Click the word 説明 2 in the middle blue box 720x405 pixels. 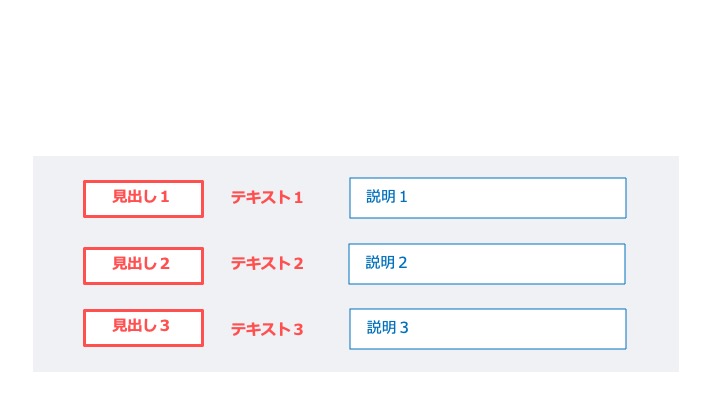coord(386,263)
